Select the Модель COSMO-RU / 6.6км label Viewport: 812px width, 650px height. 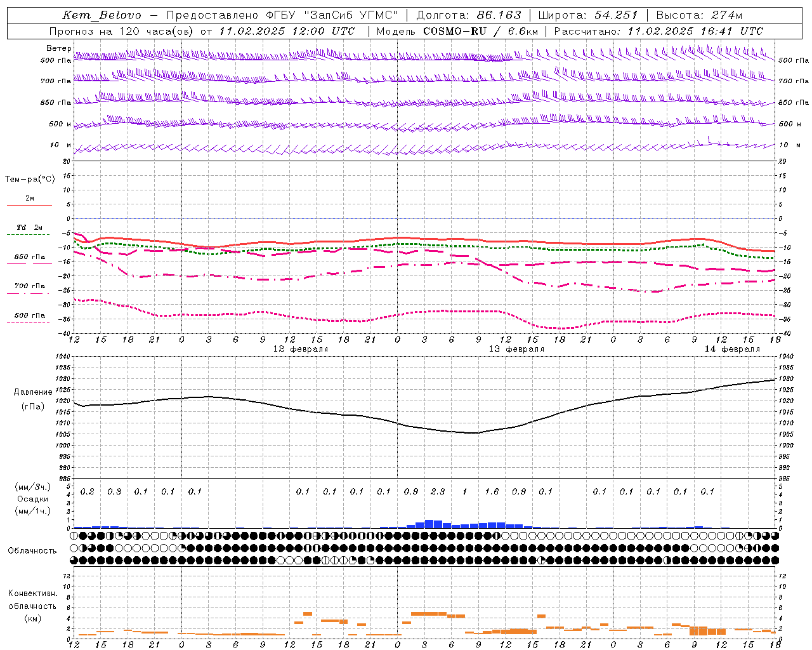(457, 31)
